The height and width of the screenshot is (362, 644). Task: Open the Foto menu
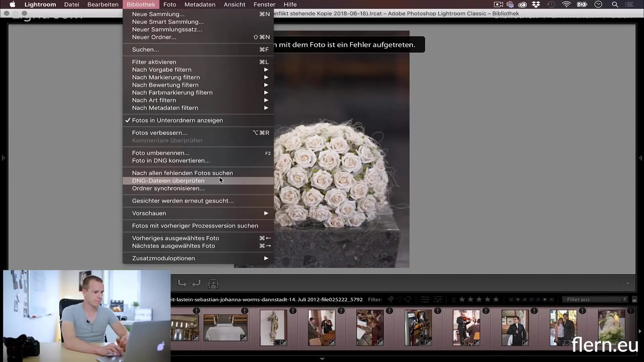click(170, 4)
